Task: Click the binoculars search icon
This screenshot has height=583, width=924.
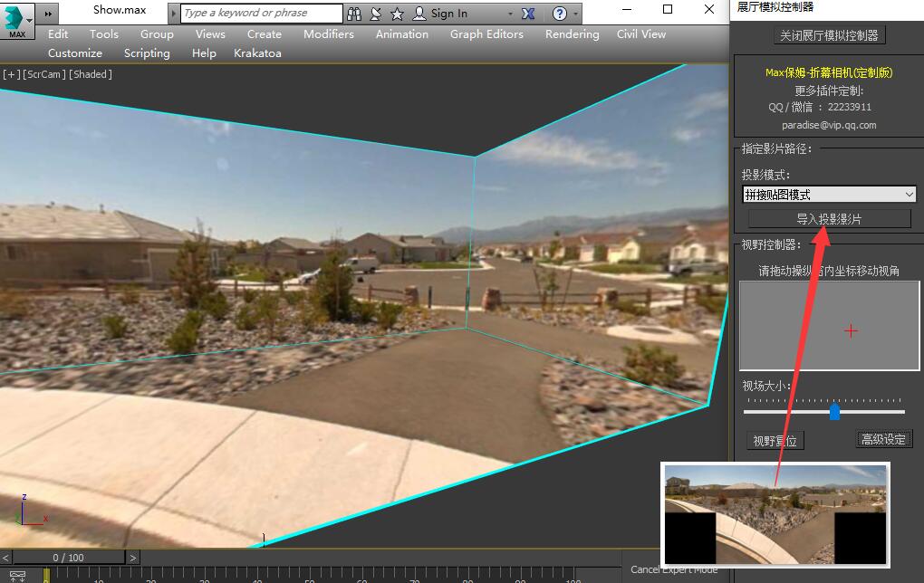Action: pos(354,14)
